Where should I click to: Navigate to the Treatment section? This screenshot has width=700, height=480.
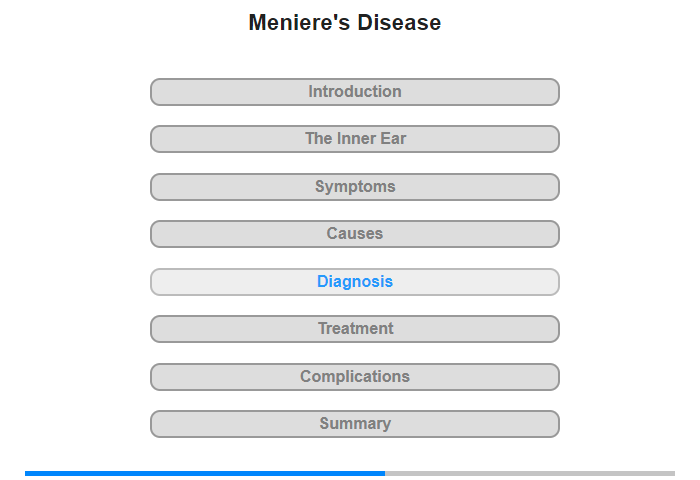coord(354,329)
